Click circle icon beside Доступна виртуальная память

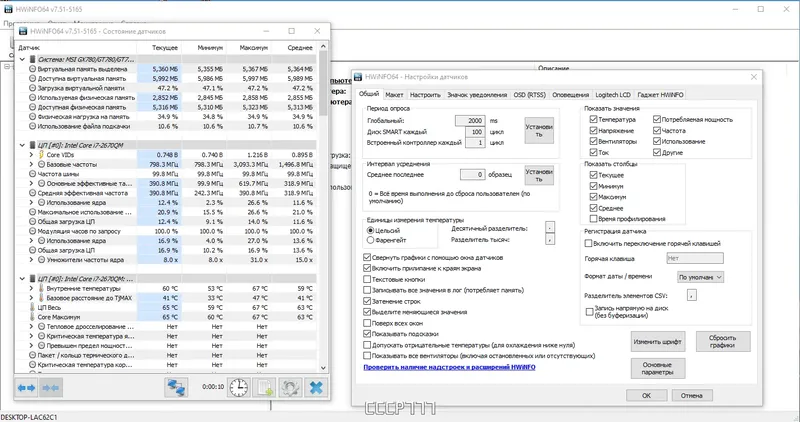point(33,79)
